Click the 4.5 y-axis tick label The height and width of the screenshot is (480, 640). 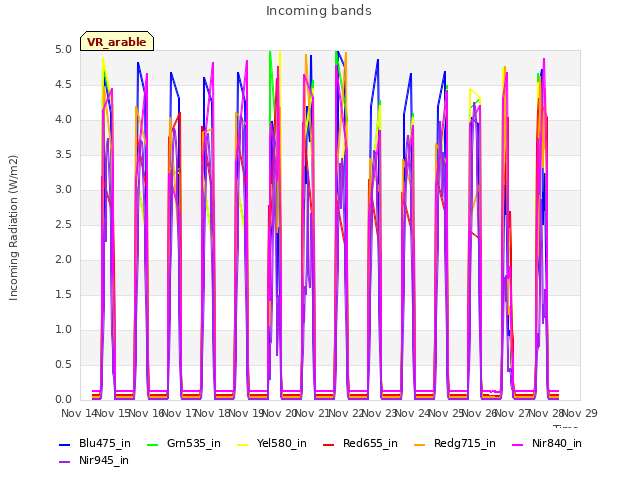63,85
